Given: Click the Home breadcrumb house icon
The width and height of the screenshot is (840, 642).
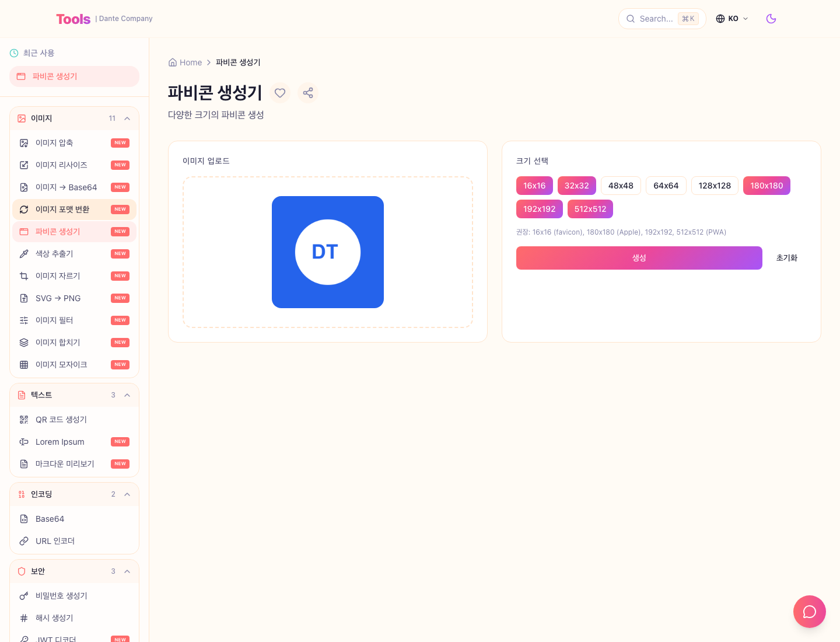Looking at the screenshot, I should click(173, 62).
